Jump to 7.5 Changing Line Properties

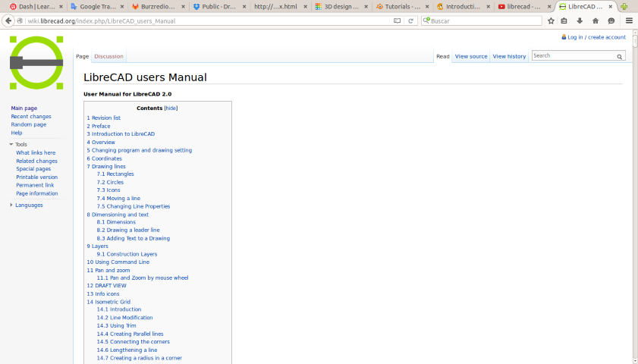tap(134, 206)
